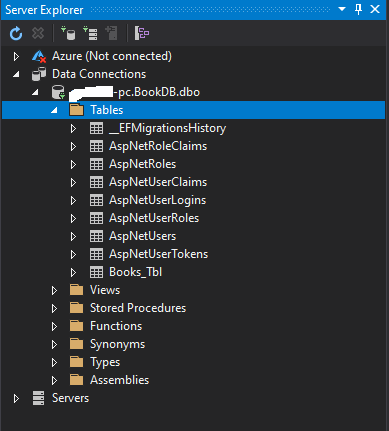This screenshot has width=389, height=431.
Task: Expand the Views folder
Action: (x=54, y=290)
